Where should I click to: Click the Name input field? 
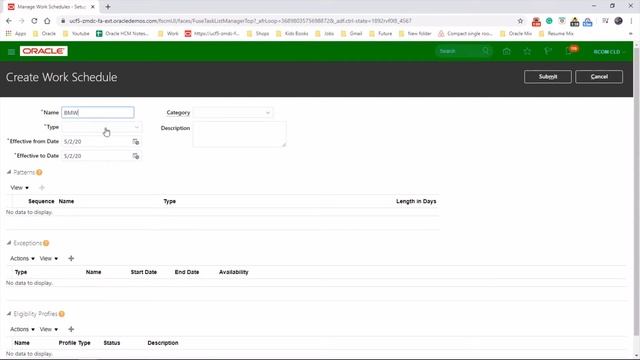(x=98, y=113)
